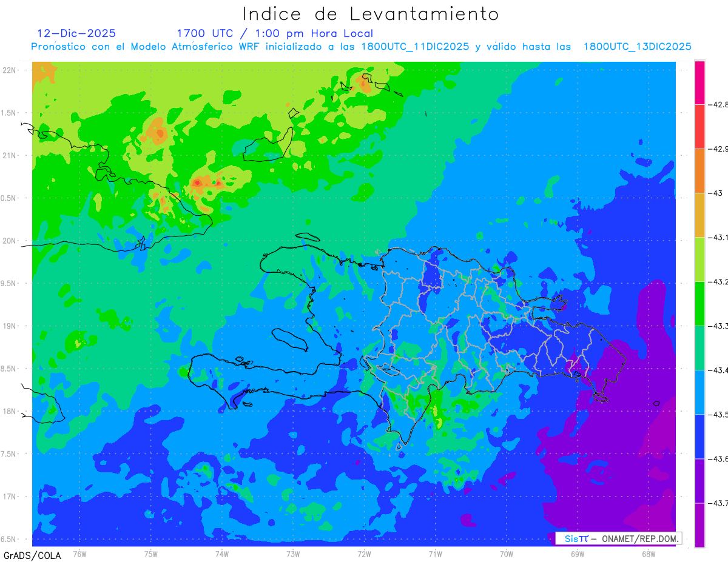Click the magenta swatch atop the color legend
The image size is (728, 562).
click(699, 82)
